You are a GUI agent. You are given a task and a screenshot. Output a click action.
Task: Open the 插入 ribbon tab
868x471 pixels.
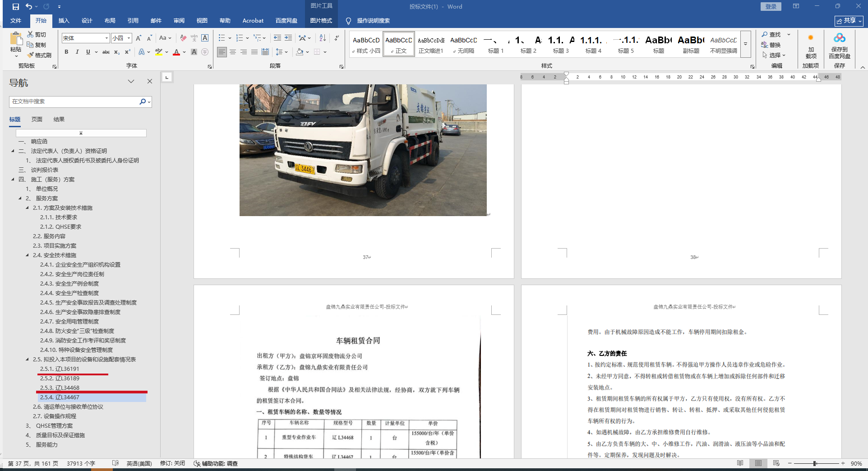pyautogui.click(x=64, y=20)
